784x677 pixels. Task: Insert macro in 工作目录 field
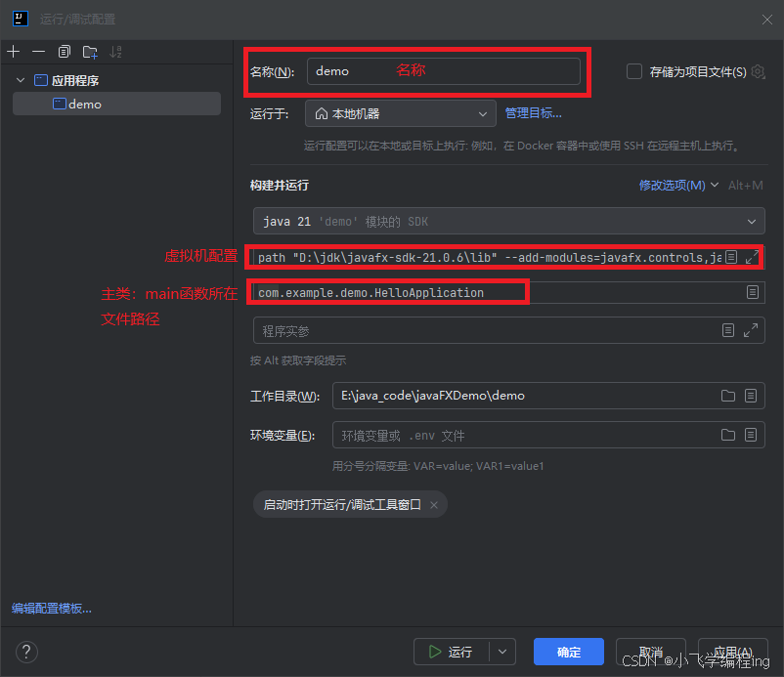(x=751, y=396)
